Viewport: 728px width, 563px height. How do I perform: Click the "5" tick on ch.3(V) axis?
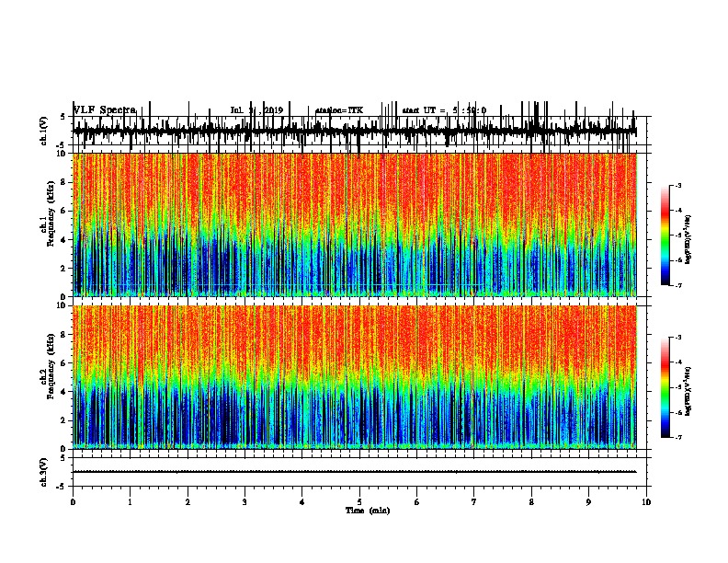coord(63,458)
